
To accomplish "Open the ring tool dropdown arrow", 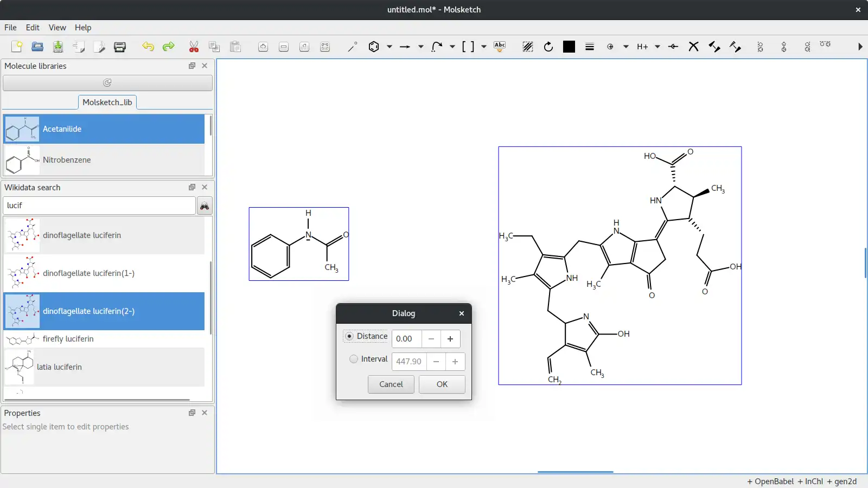I will tap(390, 47).
